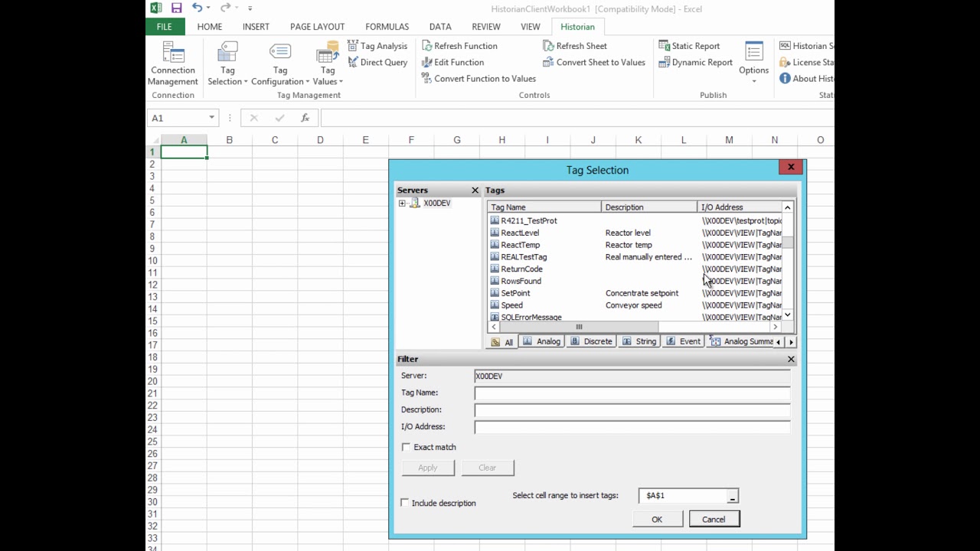This screenshot has height=551, width=980.
Task: Focus the Description filter field
Action: 632,409
